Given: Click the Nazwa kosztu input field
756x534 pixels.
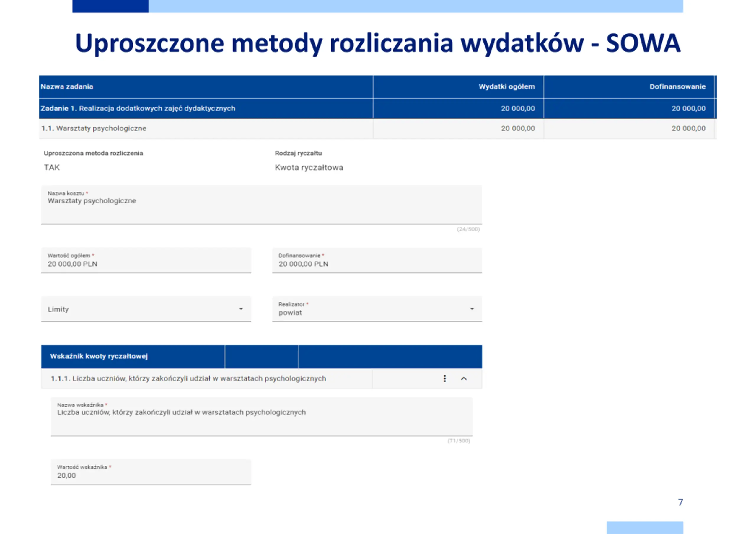Looking at the screenshot, I should tap(261, 205).
